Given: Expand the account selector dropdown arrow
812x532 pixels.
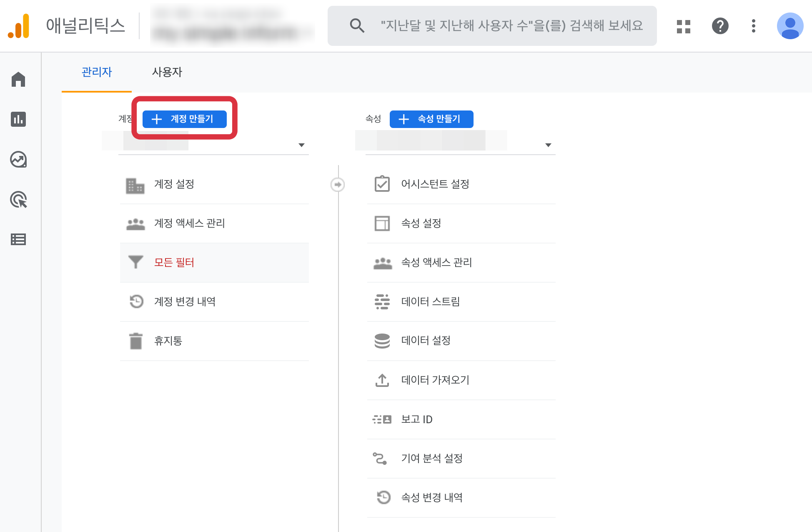Looking at the screenshot, I should point(301,145).
